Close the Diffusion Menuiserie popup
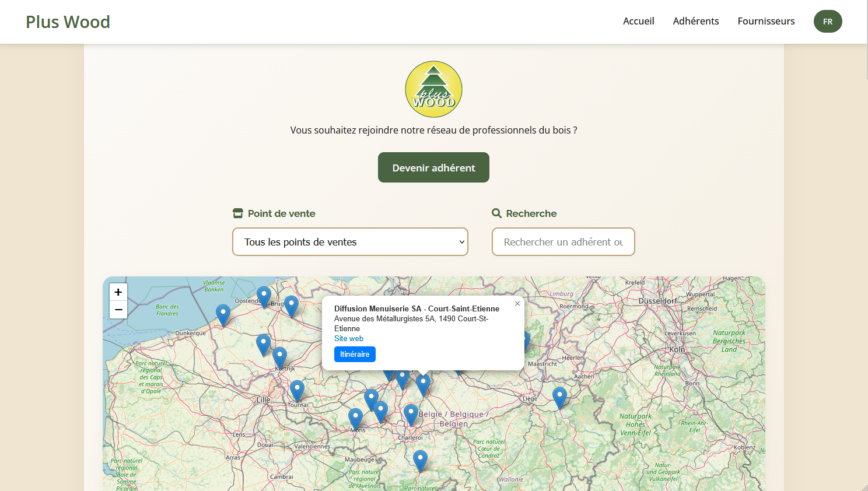 pyautogui.click(x=517, y=304)
